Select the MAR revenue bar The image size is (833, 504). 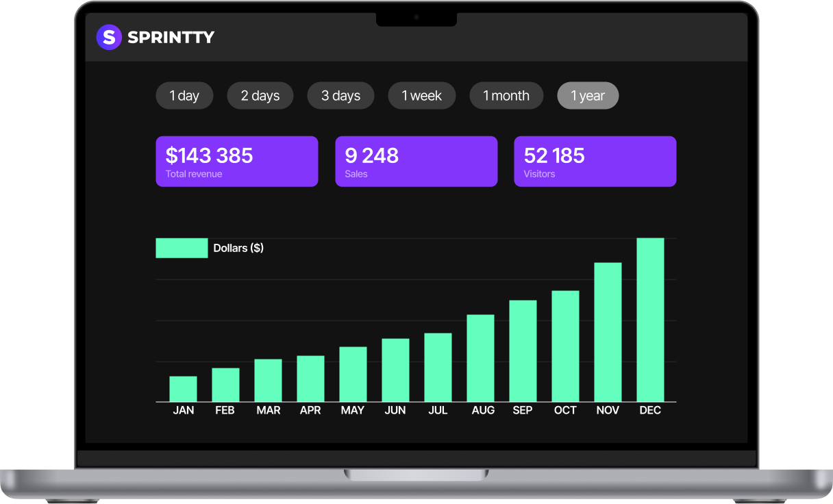[x=268, y=380]
